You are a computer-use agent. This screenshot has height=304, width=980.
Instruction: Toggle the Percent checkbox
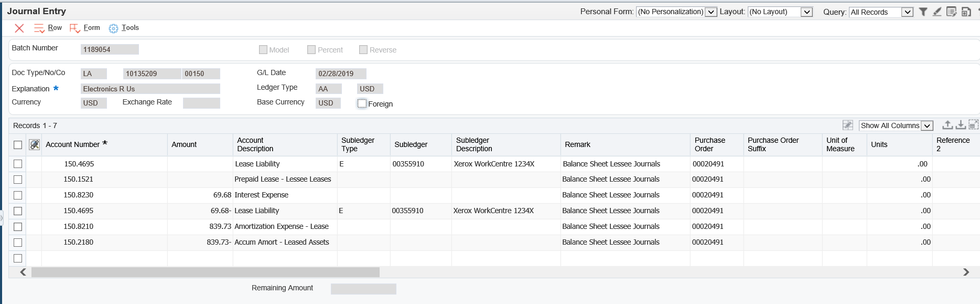coord(311,49)
